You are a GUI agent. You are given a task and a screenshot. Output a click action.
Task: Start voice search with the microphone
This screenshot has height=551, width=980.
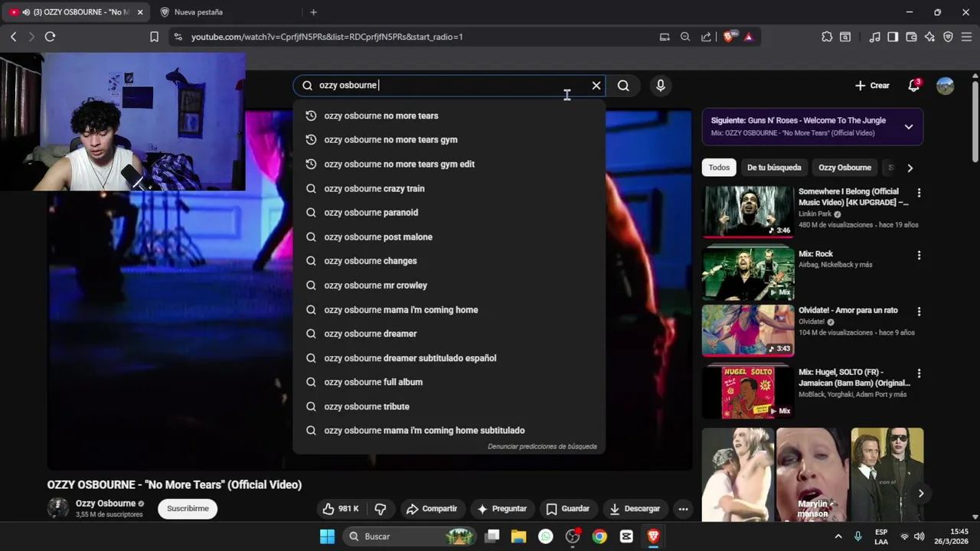tap(661, 86)
